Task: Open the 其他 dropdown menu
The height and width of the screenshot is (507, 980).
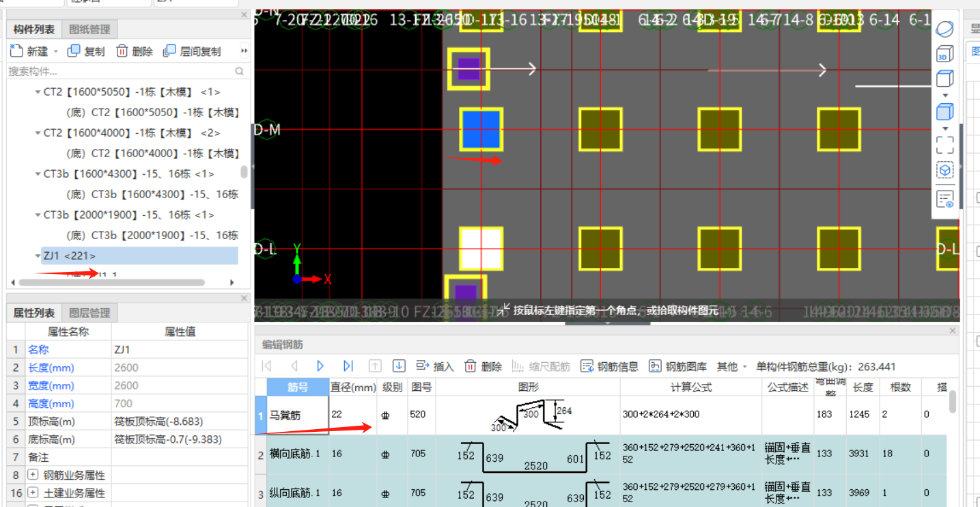Action: tap(732, 366)
